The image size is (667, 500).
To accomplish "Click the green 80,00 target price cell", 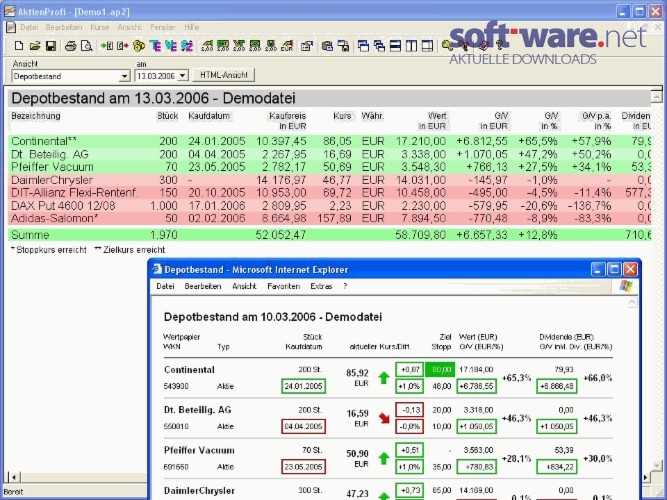I will [x=440, y=369].
